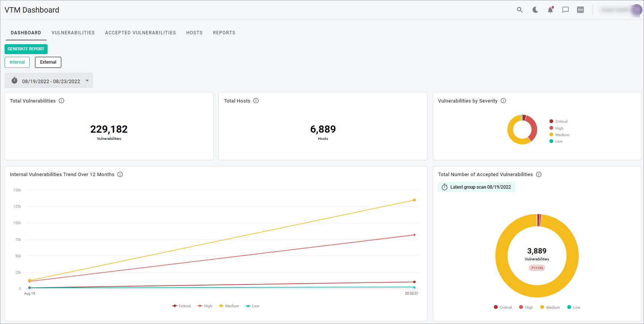Click the 3,889 accepted vulnerabilities count
Viewport: 644px width, 324px height.
(x=537, y=251)
